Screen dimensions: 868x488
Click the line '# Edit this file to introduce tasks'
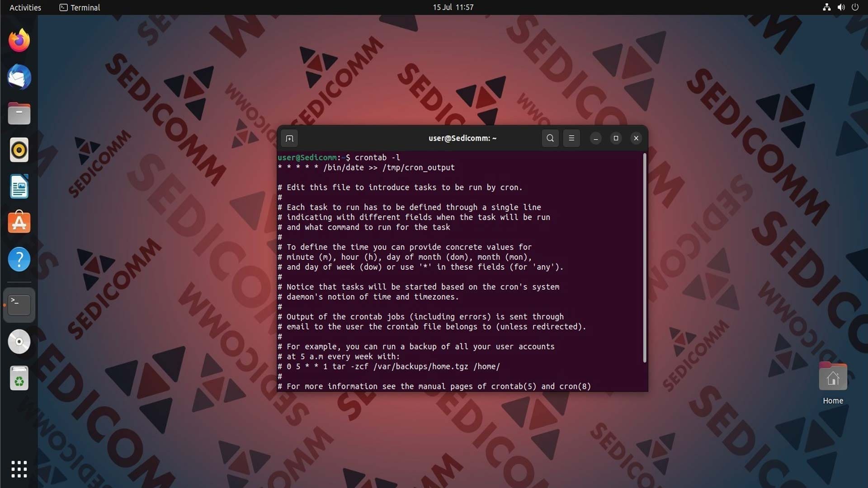point(400,187)
